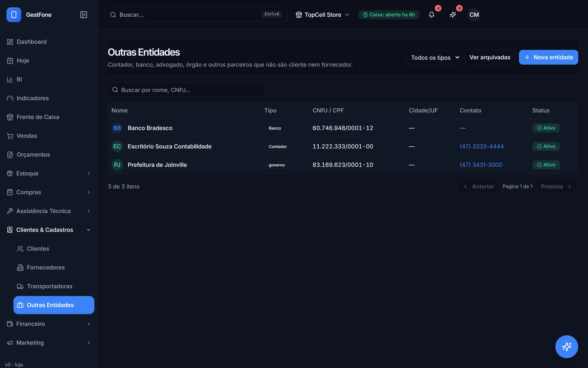Viewport: 588px width, 368px height.
Task: Click the Indicadores gauge icon
Action: point(10,98)
